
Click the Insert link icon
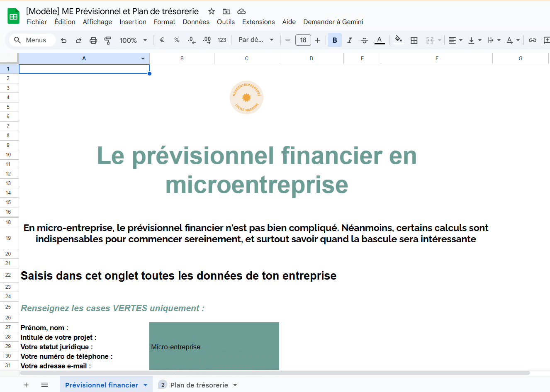533,40
